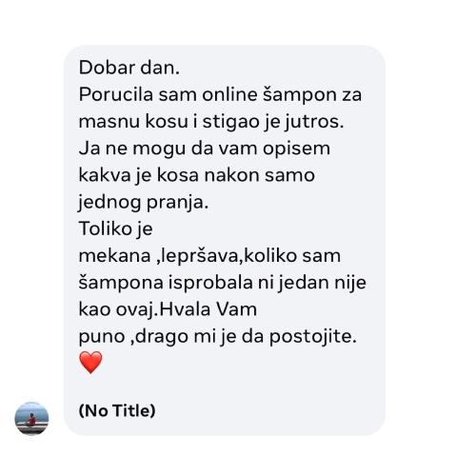Click the word 'postojite.' at message end
Viewport: 476px width, 476px height.
313,337
